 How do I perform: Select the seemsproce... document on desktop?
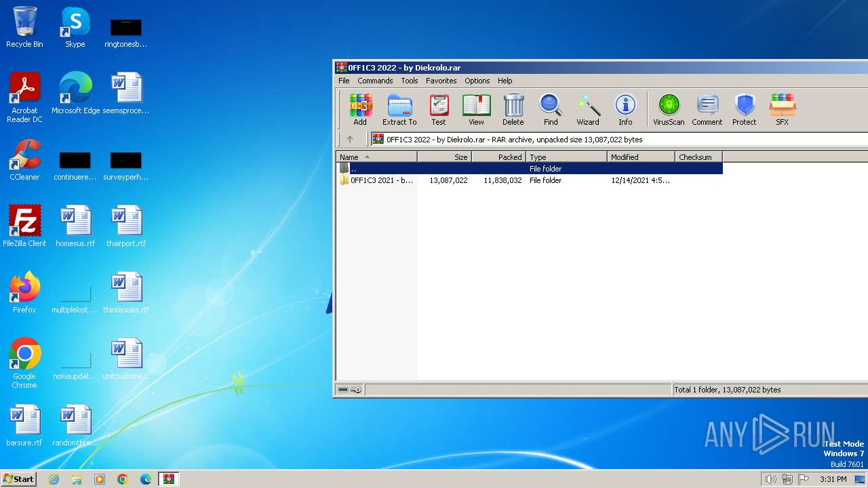[126, 93]
